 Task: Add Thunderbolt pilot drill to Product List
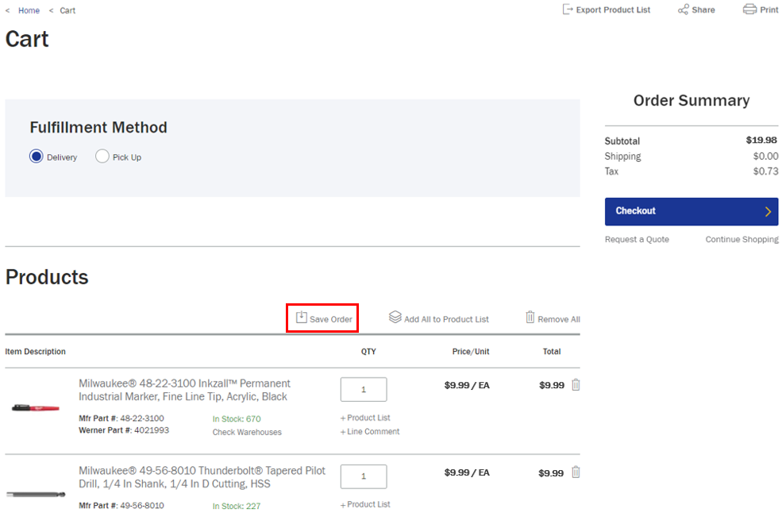click(365, 504)
